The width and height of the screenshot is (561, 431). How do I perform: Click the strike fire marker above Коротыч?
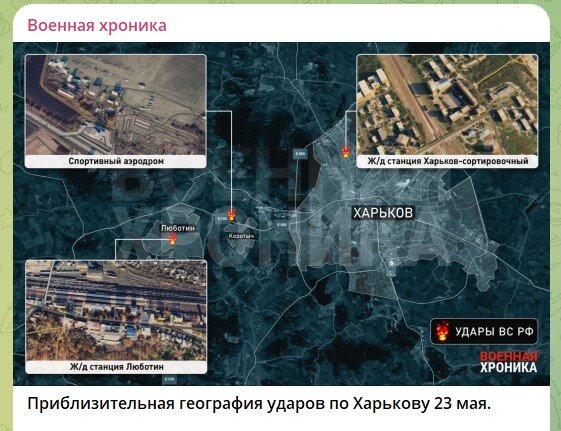[x=231, y=215]
